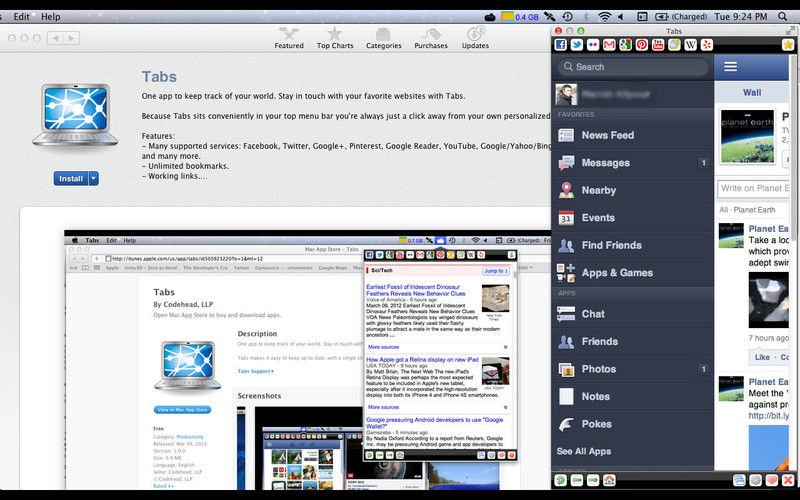Screen dimensions: 800x500
Task: Click the full screen arrows of Tabs window
Action: [791, 31]
